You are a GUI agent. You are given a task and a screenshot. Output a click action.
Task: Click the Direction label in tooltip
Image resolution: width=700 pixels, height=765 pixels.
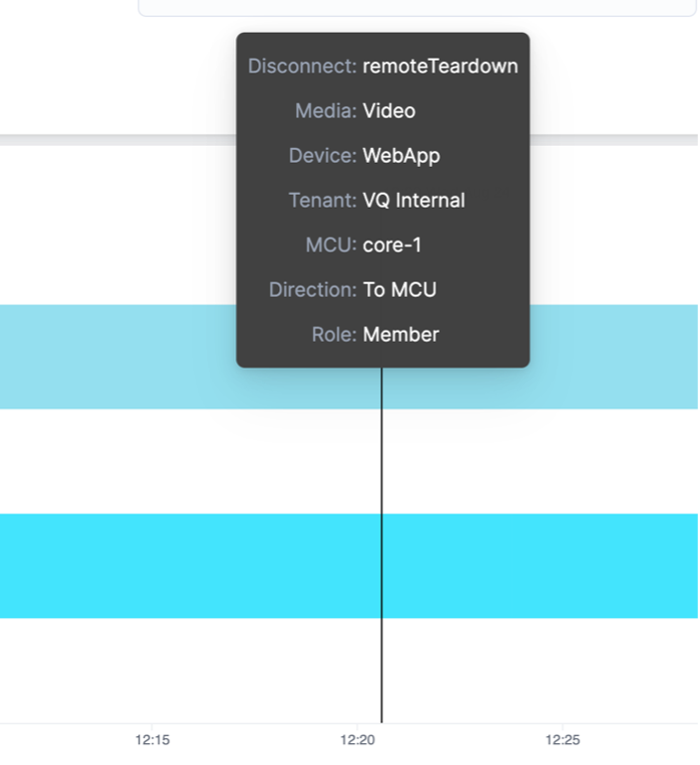point(313,290)
